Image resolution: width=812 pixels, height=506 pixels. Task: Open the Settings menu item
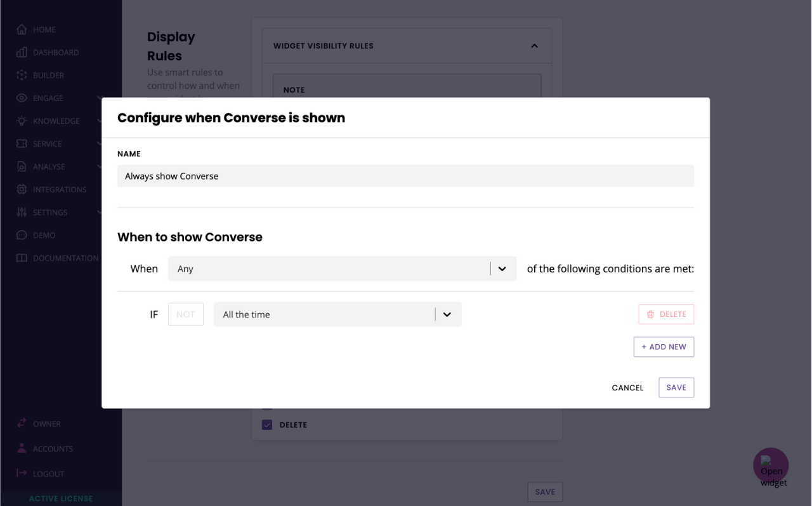pos(50,212)
